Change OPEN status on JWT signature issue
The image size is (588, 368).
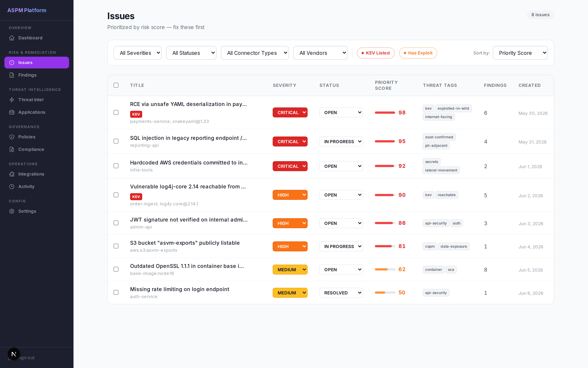(341, 223)
